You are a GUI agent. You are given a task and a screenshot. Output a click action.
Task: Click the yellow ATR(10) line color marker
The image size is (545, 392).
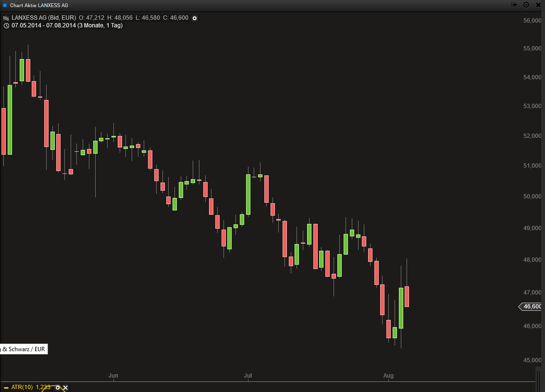pos(6,387)
